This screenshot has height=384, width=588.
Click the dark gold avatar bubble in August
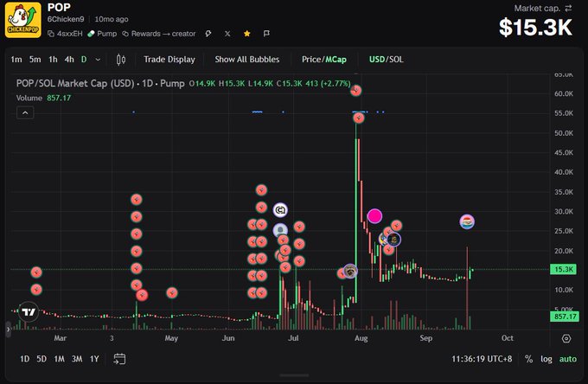click(393, 240)
